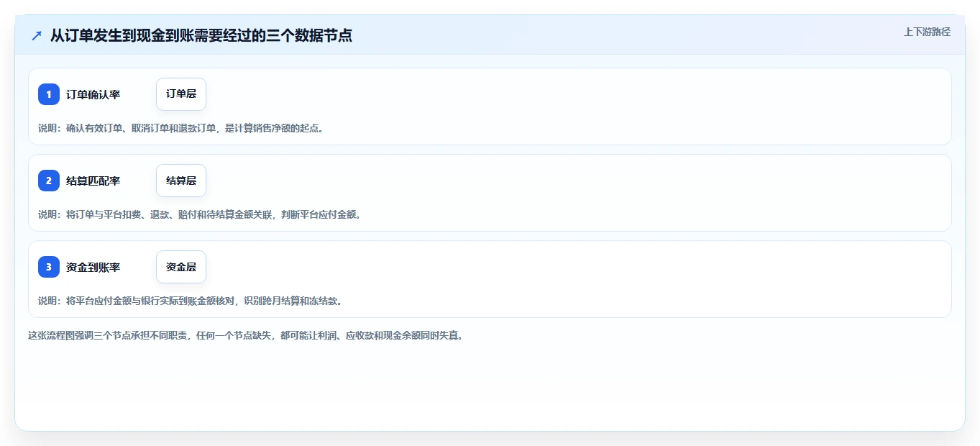Select the step 3 number badge

(x=49, y=267)
